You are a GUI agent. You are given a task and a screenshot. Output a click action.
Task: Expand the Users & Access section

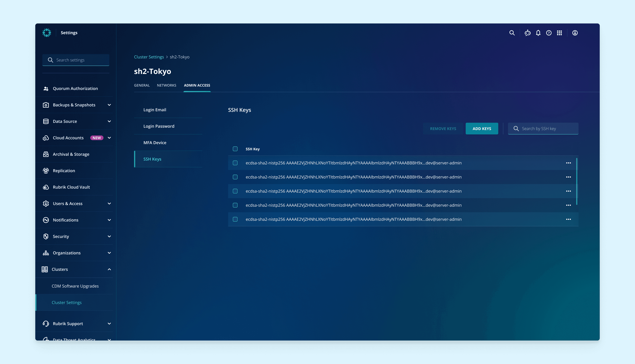tap(109, 203)
